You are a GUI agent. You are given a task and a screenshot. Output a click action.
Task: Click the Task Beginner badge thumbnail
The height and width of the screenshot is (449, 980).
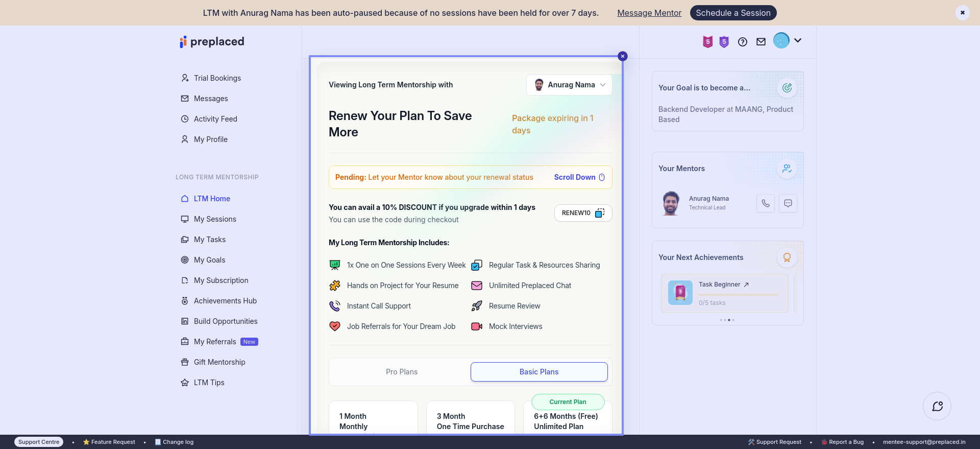(x=680, y=293)
